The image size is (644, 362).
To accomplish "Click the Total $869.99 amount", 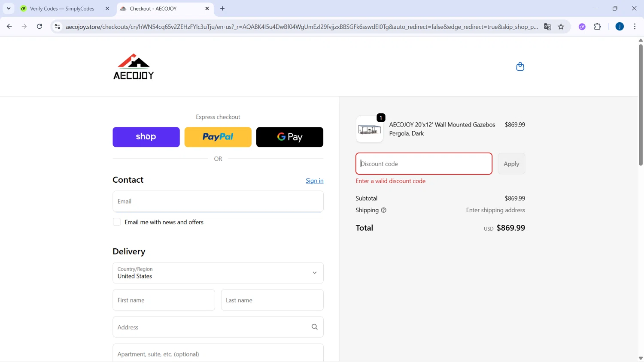I will [x=511, y=228].
